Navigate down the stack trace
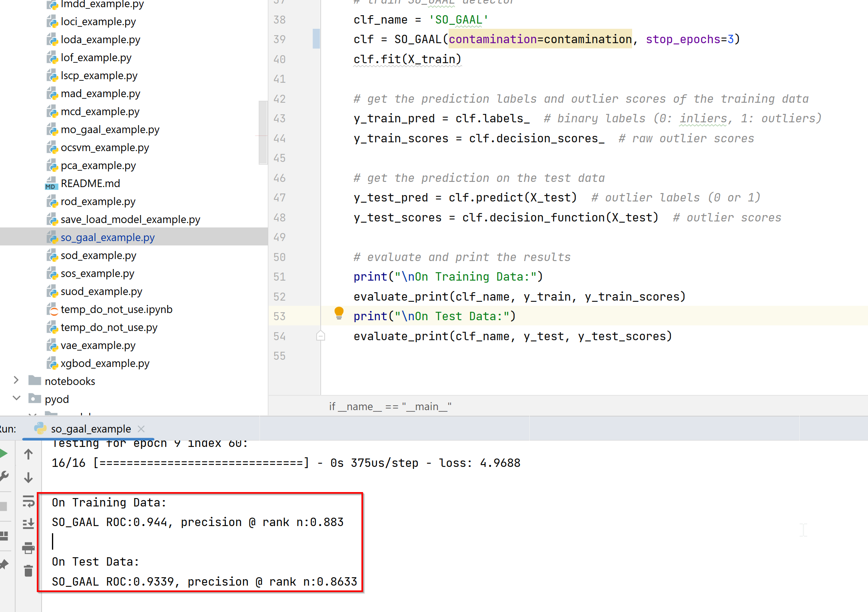 (x=28, y=478)
